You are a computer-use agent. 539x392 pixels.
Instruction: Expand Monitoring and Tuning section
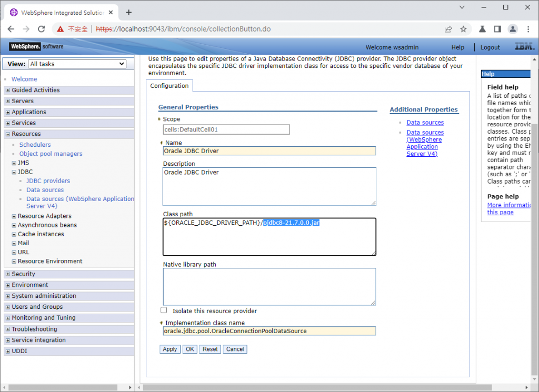pyautogui.click(x=8, y=318)
